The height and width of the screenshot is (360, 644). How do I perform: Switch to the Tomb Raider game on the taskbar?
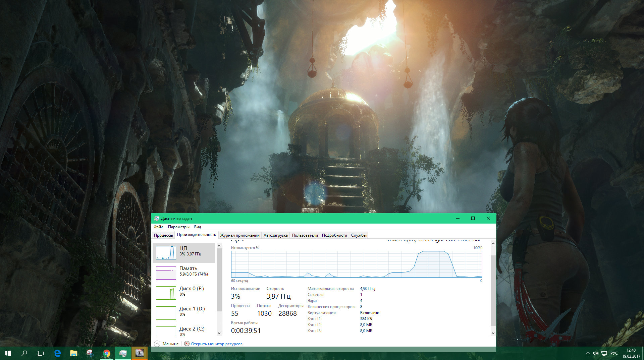139,353
